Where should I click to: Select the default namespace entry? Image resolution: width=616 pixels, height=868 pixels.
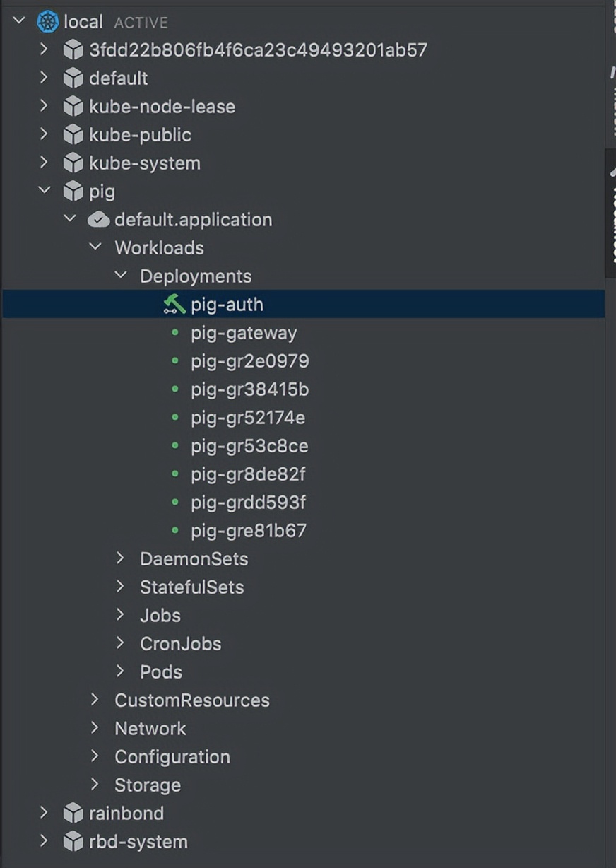click(118, 78)
